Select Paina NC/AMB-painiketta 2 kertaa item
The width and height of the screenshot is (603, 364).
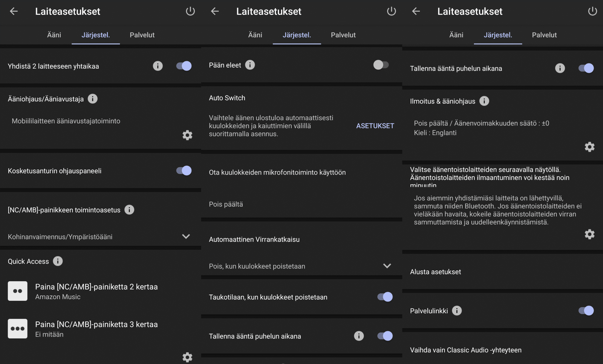pos(96,291)
